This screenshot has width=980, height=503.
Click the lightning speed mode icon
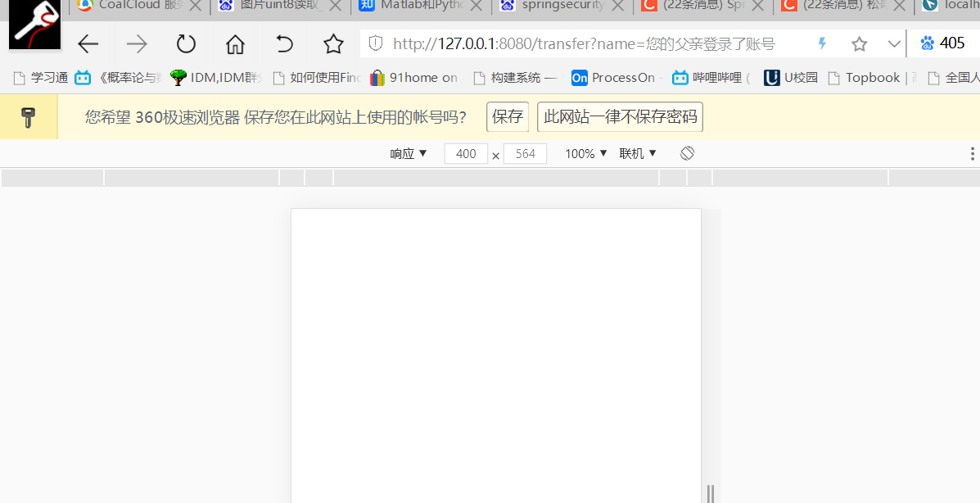823,43
